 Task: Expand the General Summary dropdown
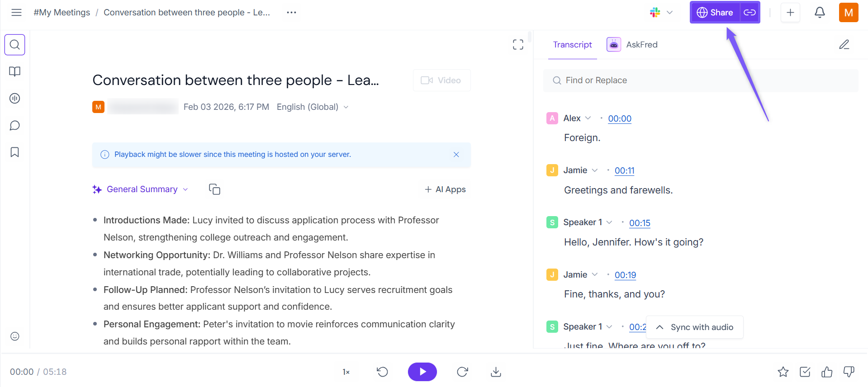pyautogui.click(x=140, y=189)
